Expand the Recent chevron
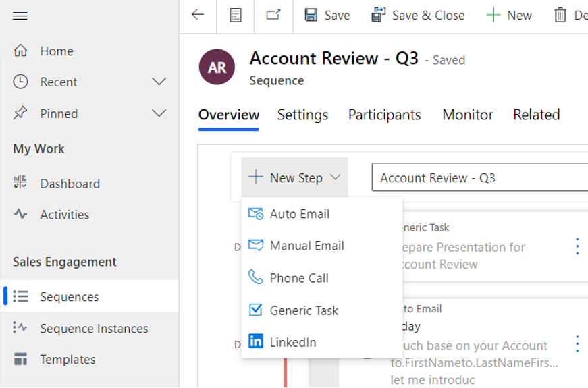588x388 pixels. (159, 82)
